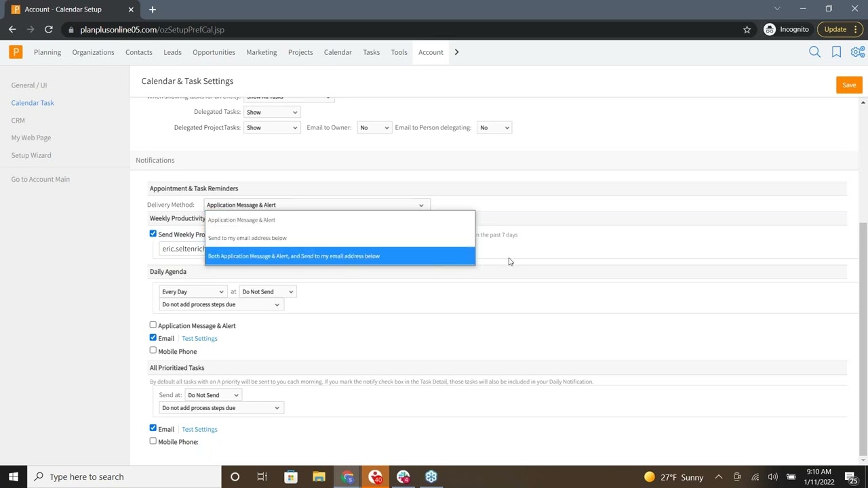
Task: Open the Delivery Method dropdown
Action: [x=317, y=205]
